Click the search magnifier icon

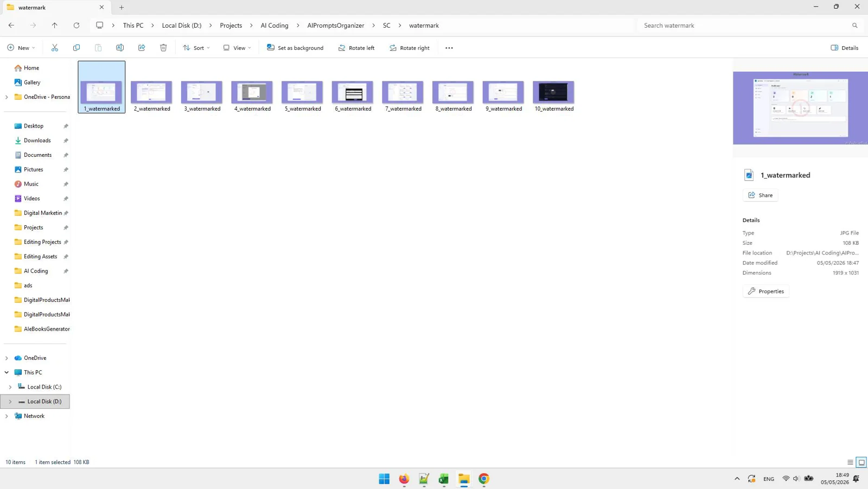(855, 26)
